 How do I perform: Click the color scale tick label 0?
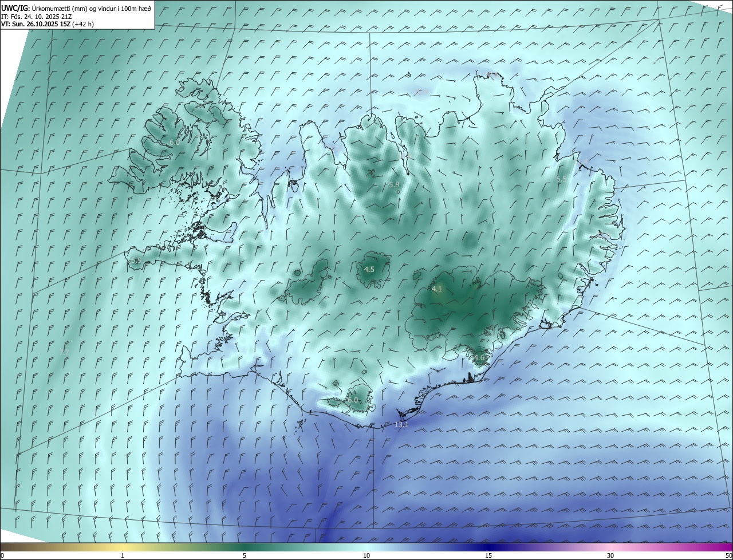pos(2,555)
